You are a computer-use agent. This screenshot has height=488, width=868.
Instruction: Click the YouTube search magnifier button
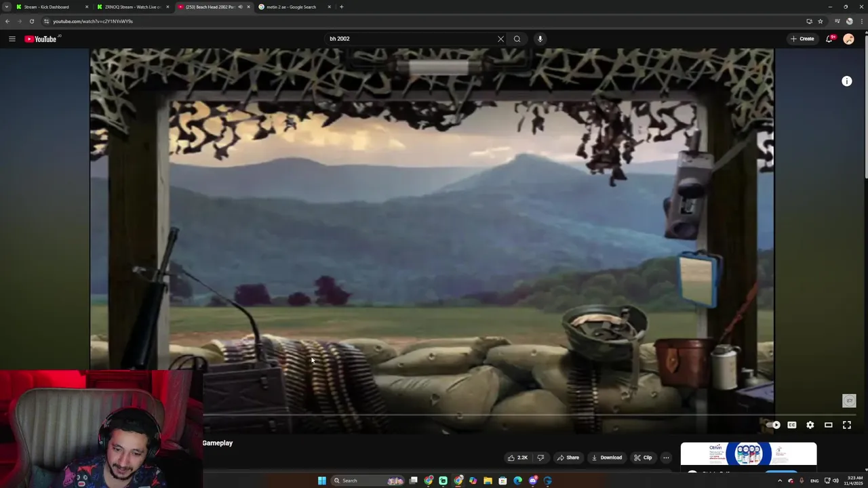pyautogui.click(x=517, y=39)
